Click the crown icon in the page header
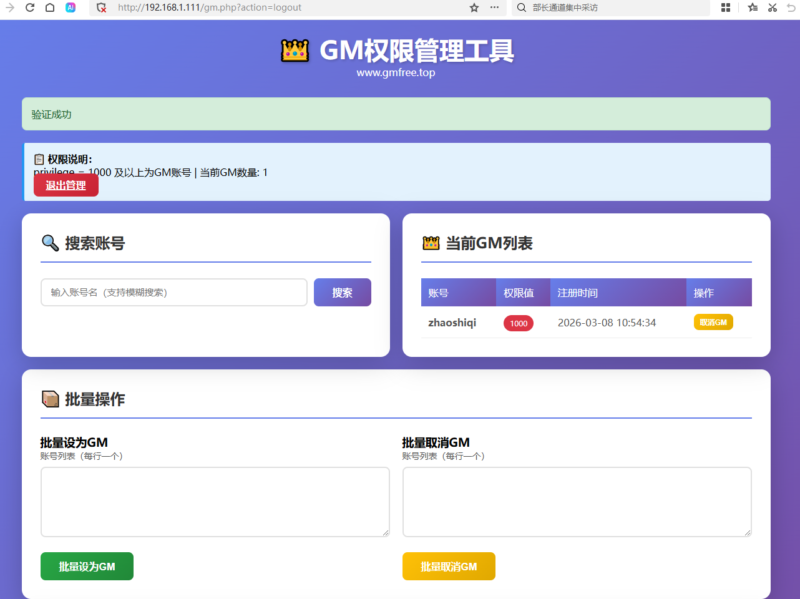This screenshot has height=599, width=800. [x=294, y=51]
